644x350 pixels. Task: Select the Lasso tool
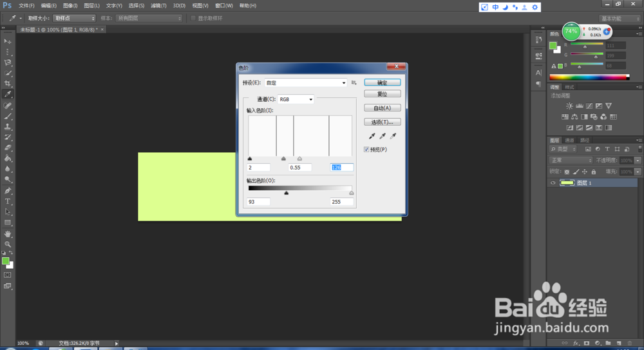7,63
